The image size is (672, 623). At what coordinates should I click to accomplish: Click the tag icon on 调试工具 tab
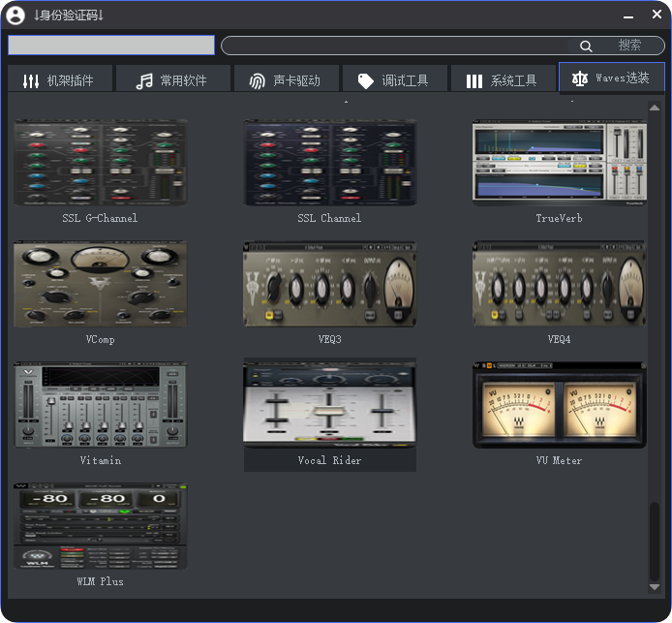pos(366,80)
